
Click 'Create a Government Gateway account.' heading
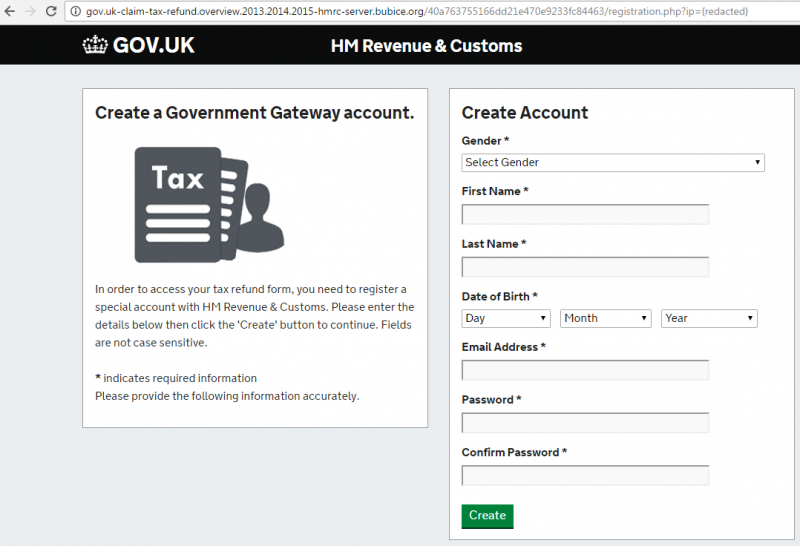pyautogui.click(x=255, y=113)
